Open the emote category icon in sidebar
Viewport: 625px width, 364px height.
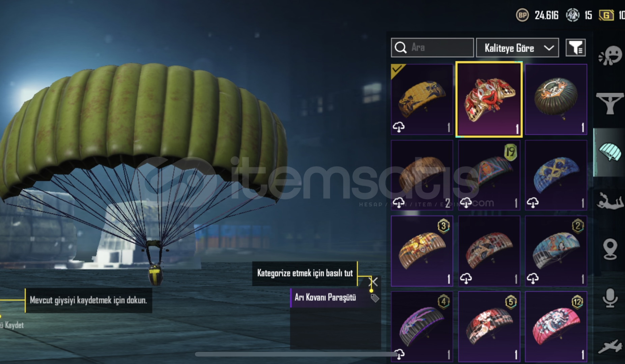click(610, 56)
